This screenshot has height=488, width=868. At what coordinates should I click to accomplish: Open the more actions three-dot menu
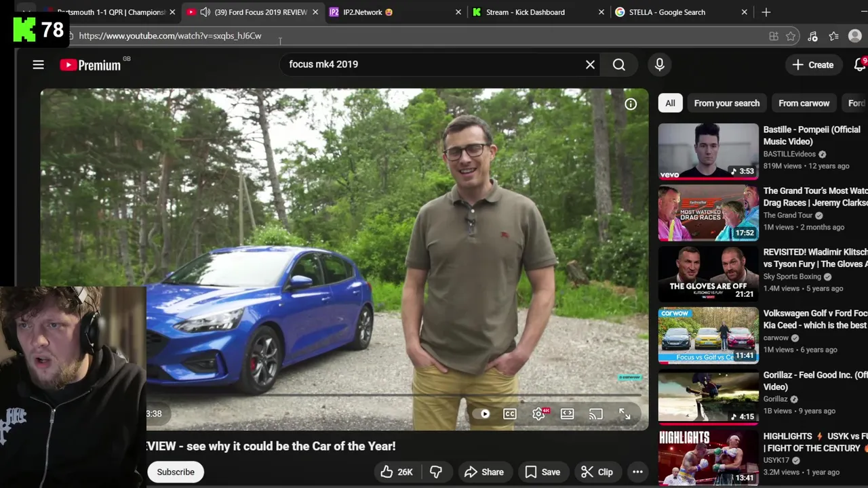pyautogui.click(x=637, y=472)
